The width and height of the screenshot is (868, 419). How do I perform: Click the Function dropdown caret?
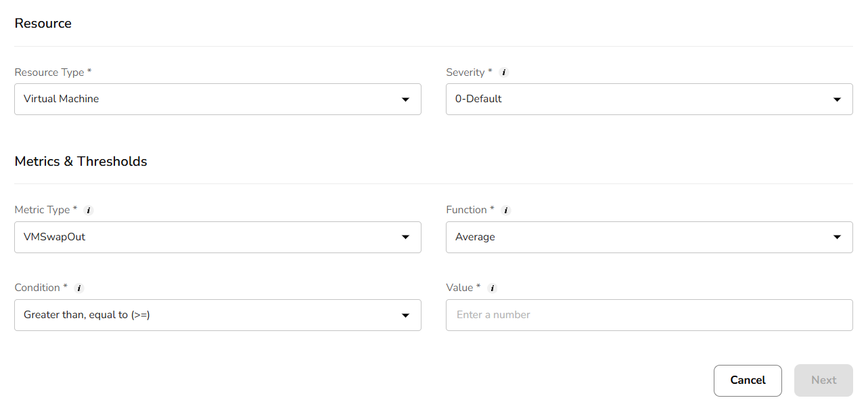tap(837, 237)
